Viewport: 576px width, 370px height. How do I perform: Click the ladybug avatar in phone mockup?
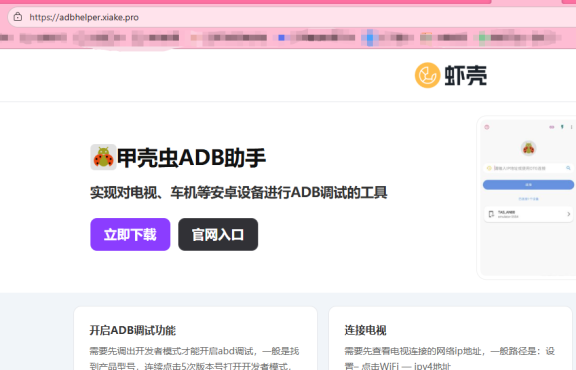528,148
